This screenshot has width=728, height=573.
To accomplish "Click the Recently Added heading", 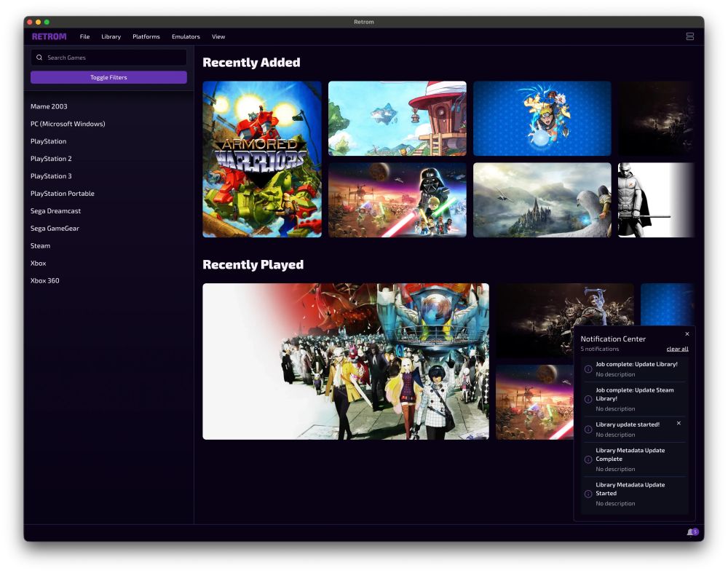I will pyautogui.click(x=251, y=62).
